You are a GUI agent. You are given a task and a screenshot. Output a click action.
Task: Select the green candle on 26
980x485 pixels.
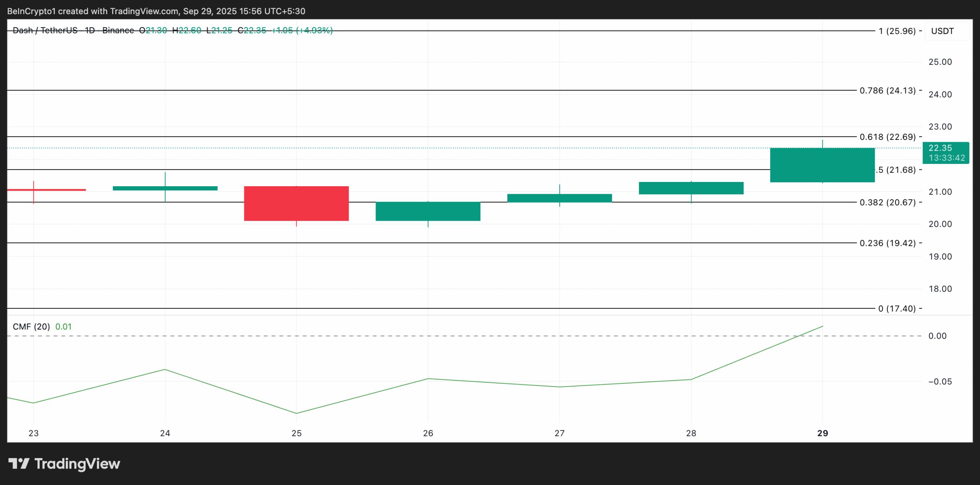(428, 211)
